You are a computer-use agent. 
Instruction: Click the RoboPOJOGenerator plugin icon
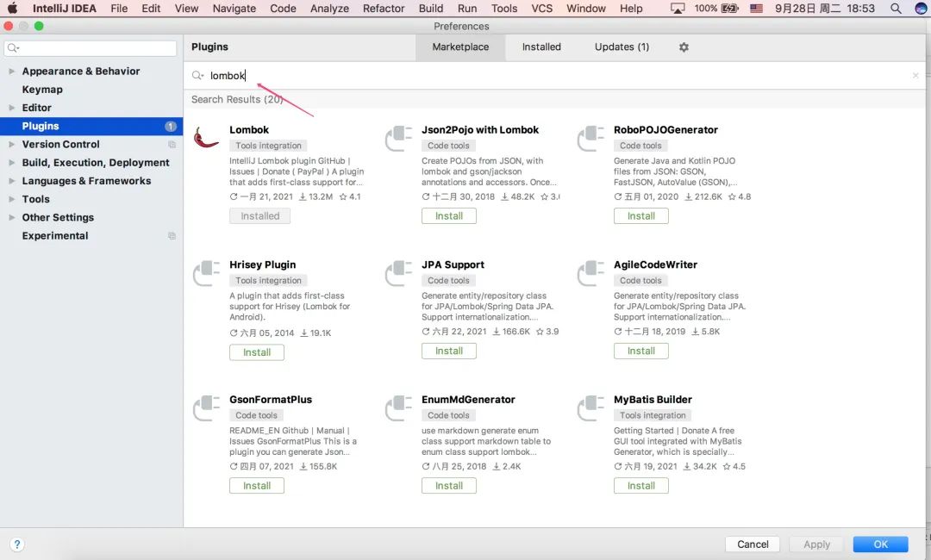[x=590, y=138]
